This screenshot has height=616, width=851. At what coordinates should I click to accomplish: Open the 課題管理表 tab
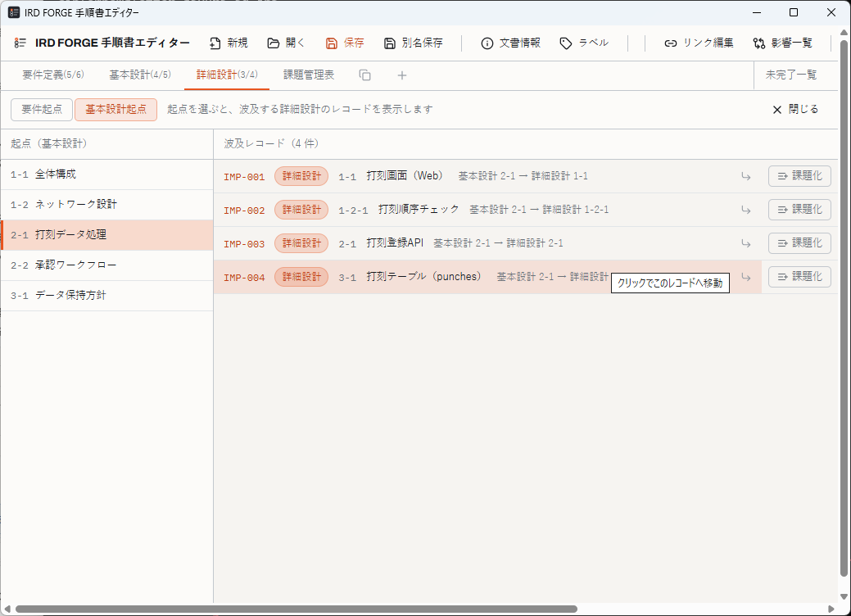coord(309,75)
